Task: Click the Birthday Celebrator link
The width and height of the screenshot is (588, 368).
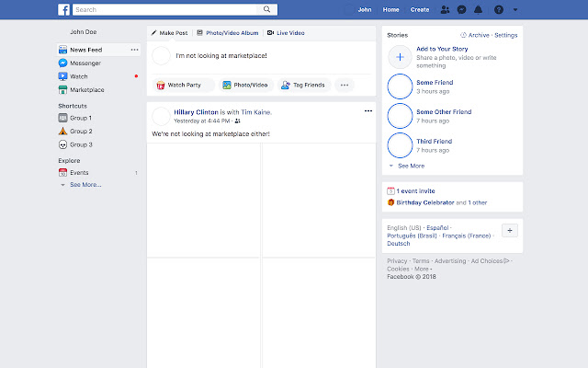Action: (x=425, y=202)
